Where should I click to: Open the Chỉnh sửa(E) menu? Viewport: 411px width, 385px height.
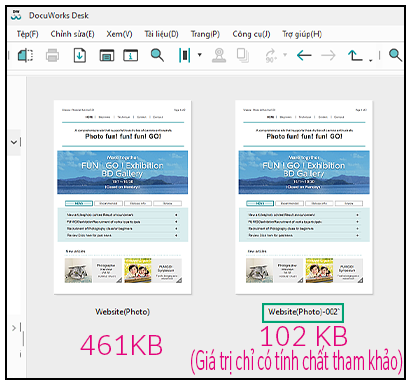click(72, 34)
